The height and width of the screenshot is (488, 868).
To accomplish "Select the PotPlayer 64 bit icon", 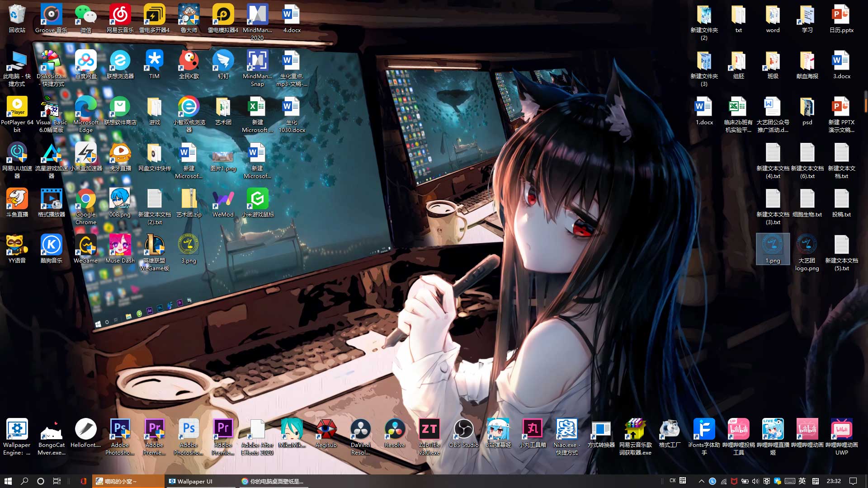I will 17,115.
